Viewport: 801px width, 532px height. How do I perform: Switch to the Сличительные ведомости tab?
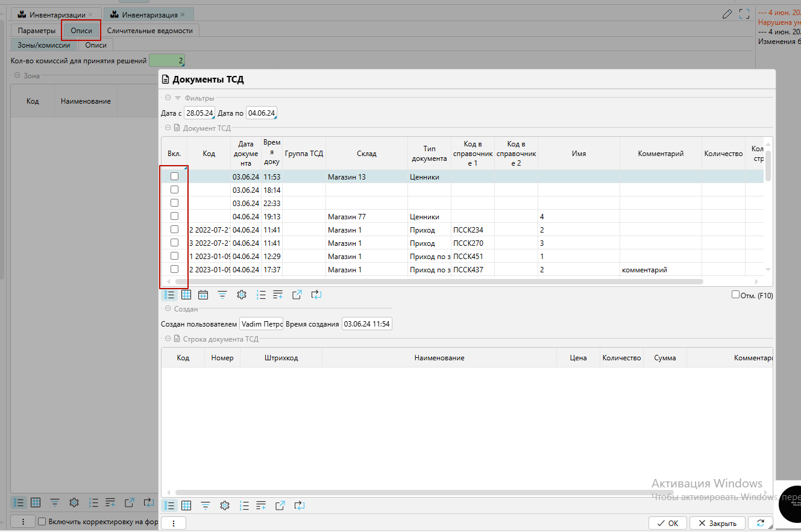[x=149, y=31]
